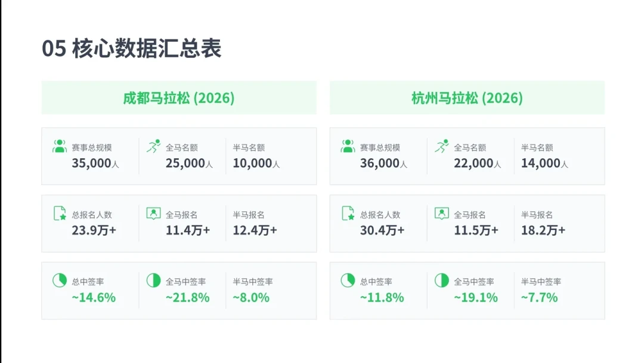Image resolution: width=644 pixels, height=363 pixels.
Task: Click the value 14,000人
Action: 544,163
